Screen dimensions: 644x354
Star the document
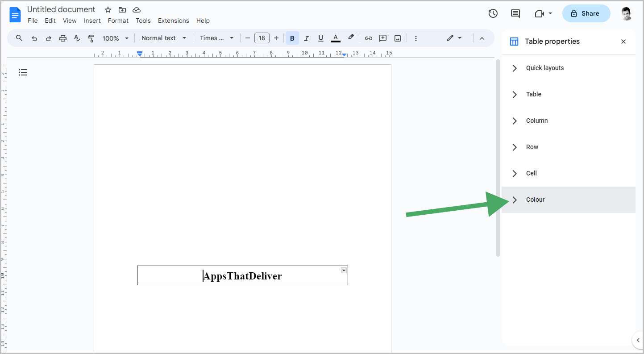[x=108, y=9]
